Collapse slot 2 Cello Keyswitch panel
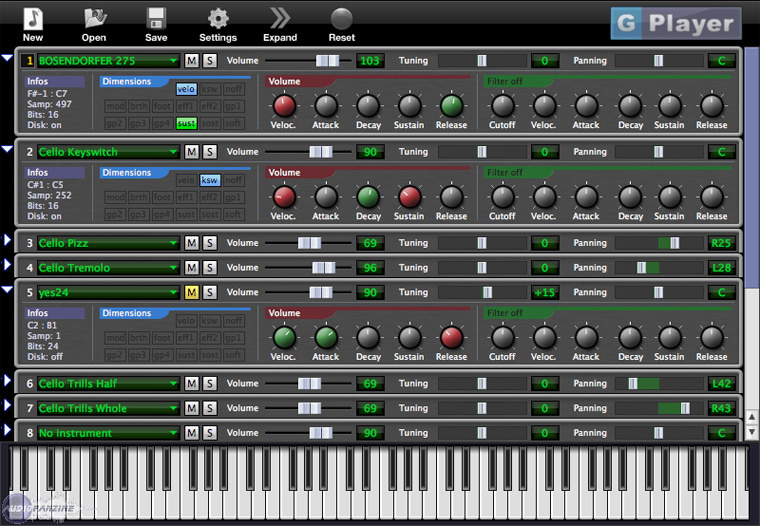This screenshot has width=760, height=526. [x=7, y=149]
